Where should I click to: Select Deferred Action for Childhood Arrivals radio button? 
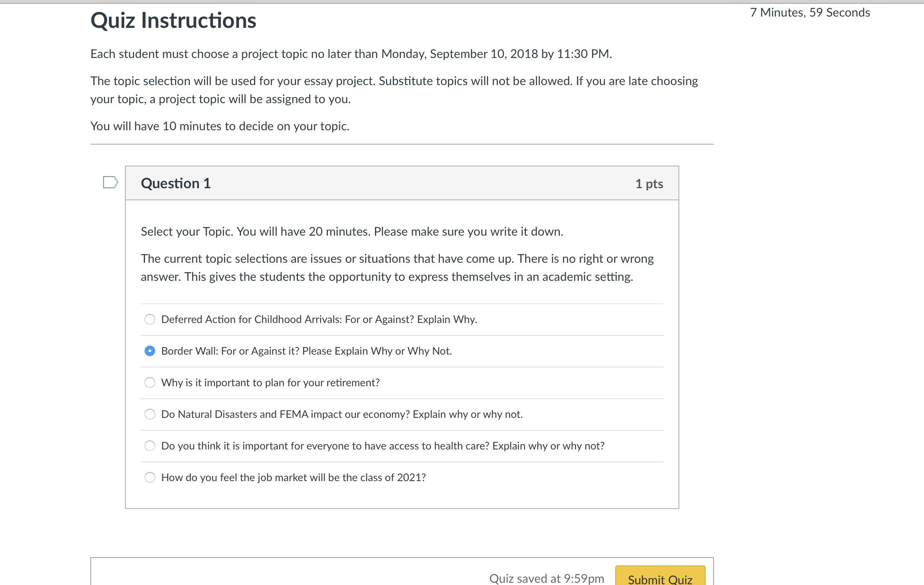(149, 319)
